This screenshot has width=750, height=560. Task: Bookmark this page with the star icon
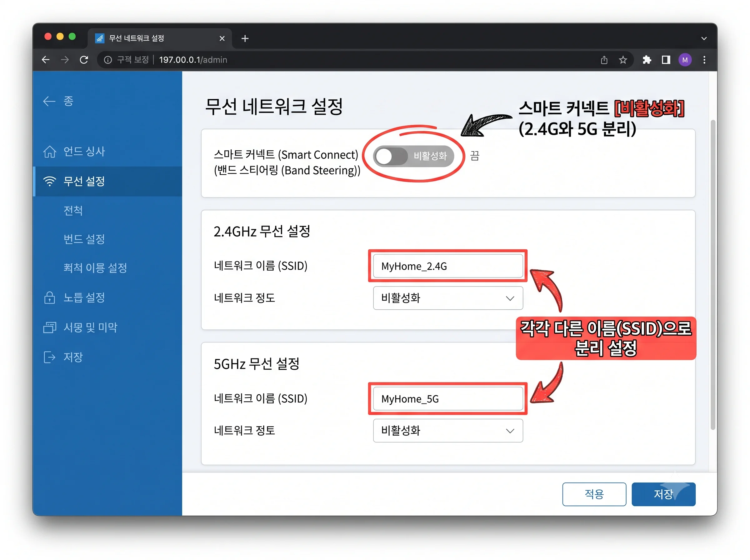click(x=622, y=60)
